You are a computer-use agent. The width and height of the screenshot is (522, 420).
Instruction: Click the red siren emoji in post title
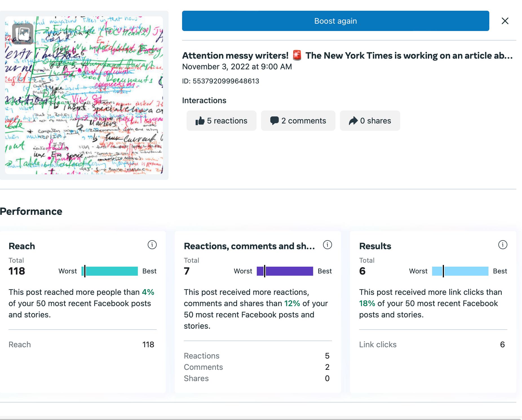tap(297, 55)
